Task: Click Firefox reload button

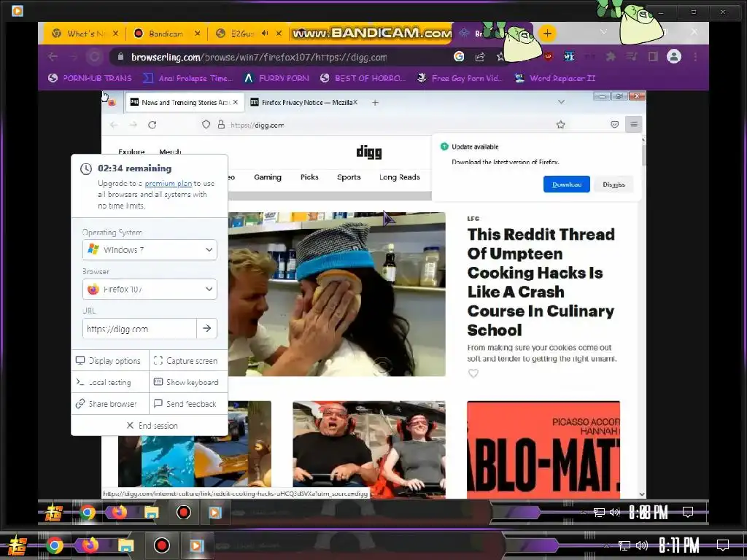Action: (x=152, y=125)
